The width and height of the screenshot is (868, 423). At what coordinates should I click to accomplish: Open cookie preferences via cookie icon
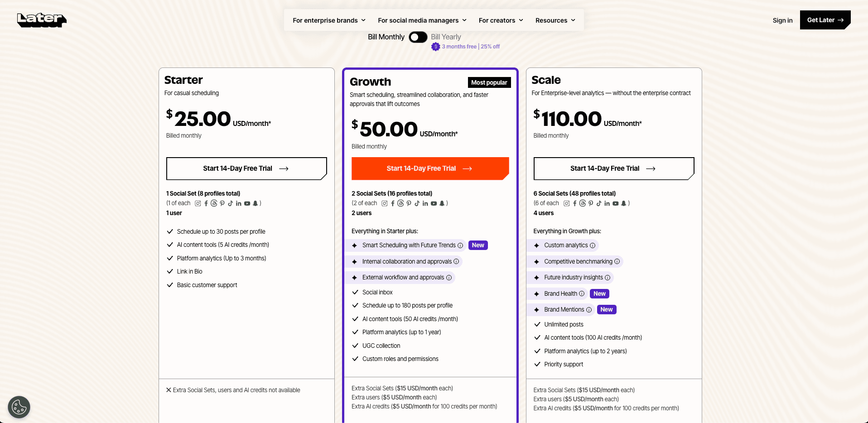[19, 407]
